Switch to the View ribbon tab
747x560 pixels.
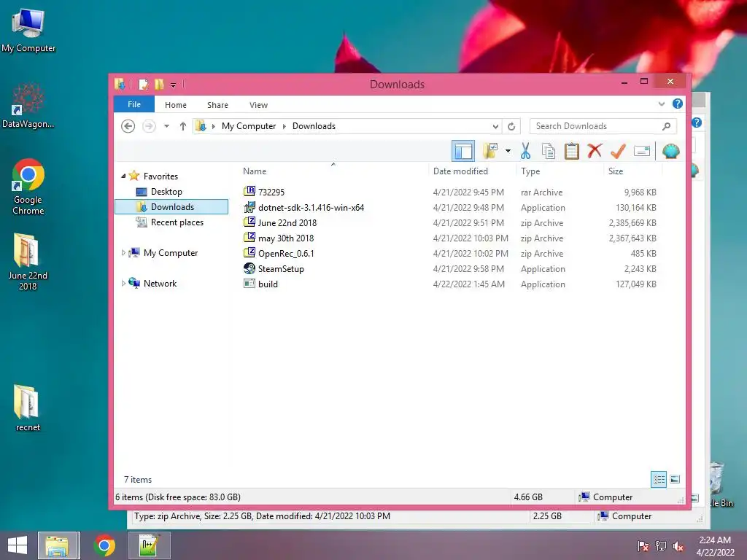[x=258, y=105]
